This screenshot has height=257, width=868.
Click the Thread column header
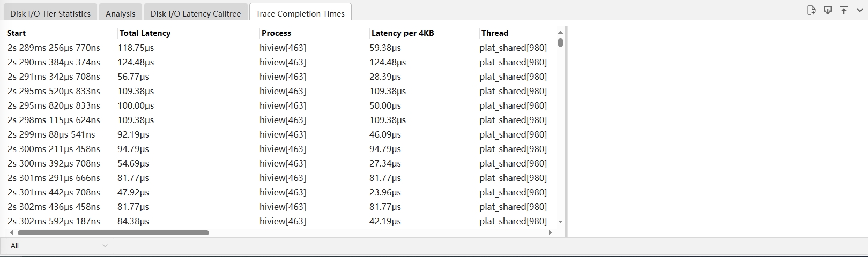[494, 33]
